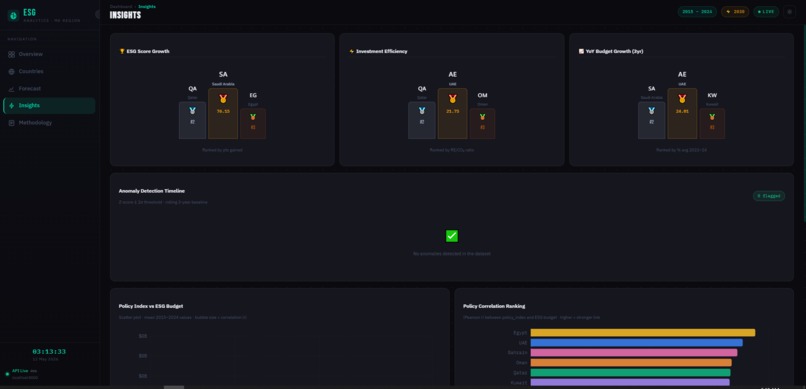Click the gold medal for Saudi Arabia
The image size is (806, 389).
(x=223, y=99)
